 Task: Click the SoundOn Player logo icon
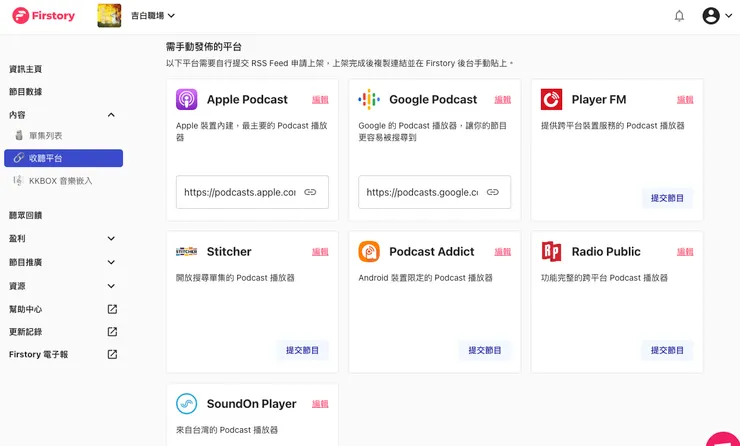coord(186,404)
